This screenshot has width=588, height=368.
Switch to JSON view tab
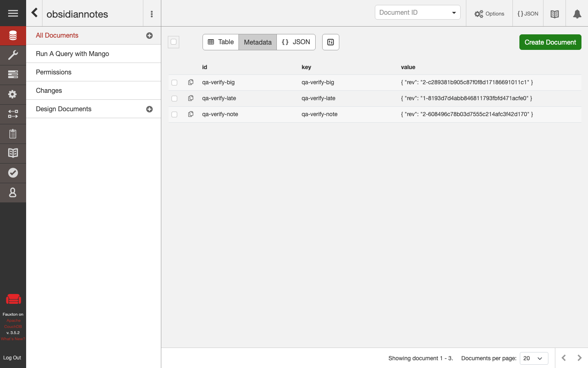[296, 42]
